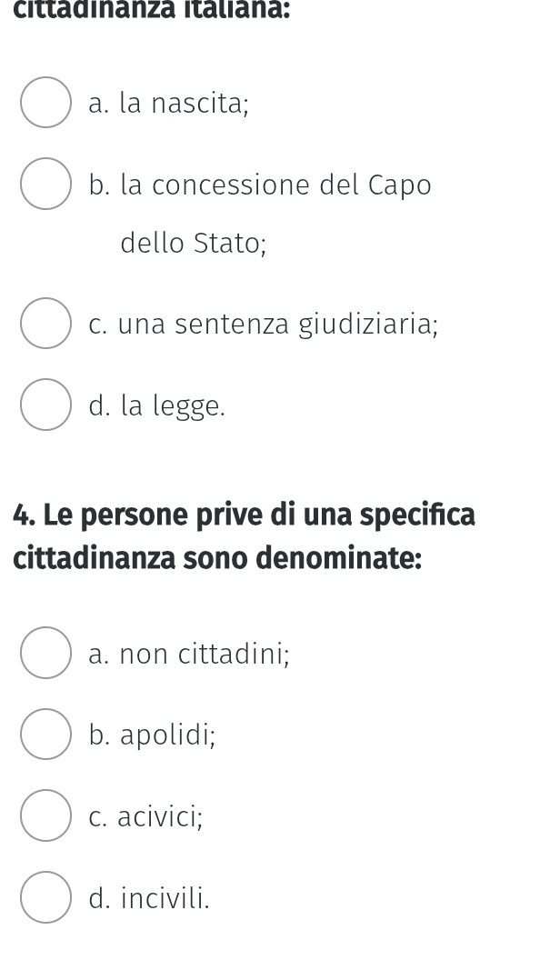The image size is (560, 970).
Task: Click the "dello Stato;" continuation line
Action: click(x=193, y=244)
